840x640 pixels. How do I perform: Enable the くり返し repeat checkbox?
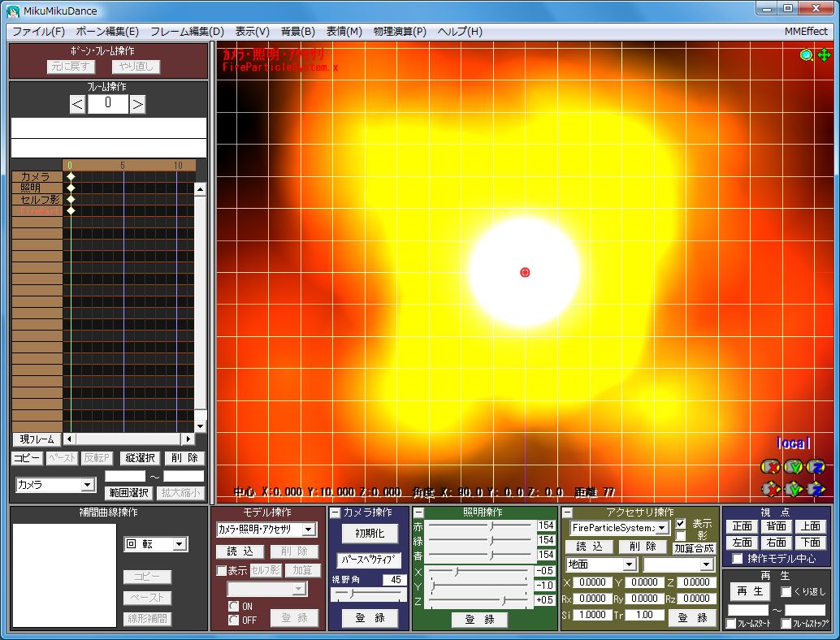(x=786, y=591)
